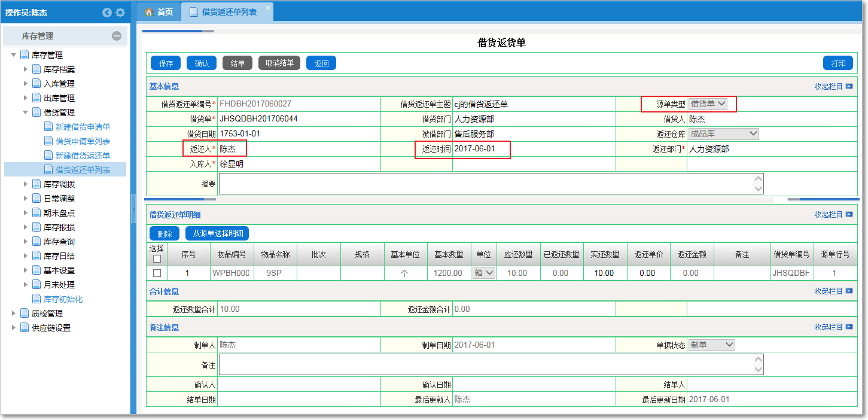
Task: Switch to the 首页 tab
Action: [159, 12]
